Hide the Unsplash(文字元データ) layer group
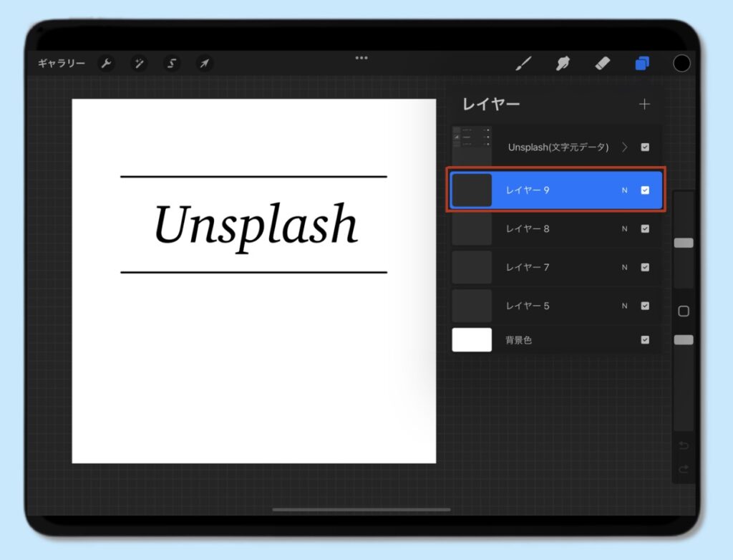 (x=645, y=148)
